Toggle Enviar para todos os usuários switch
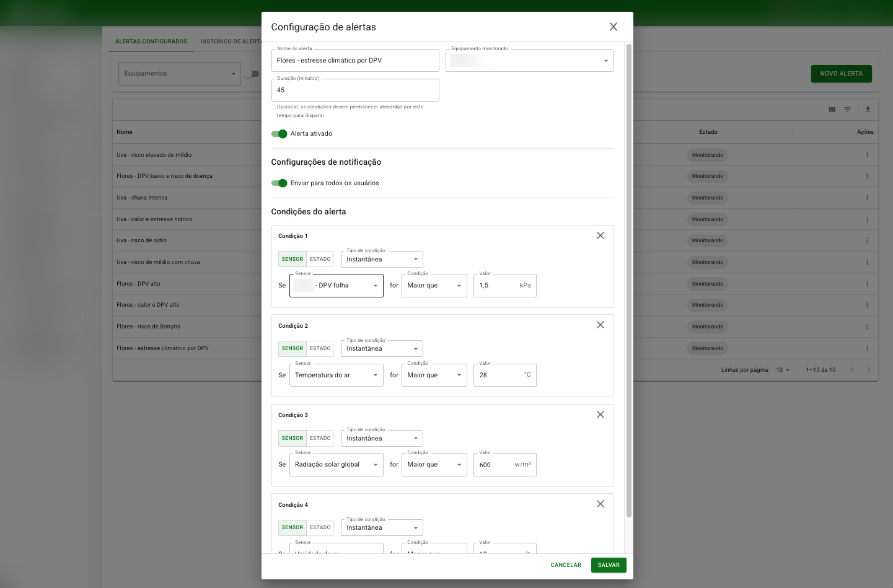 click(x=279, y=183)
